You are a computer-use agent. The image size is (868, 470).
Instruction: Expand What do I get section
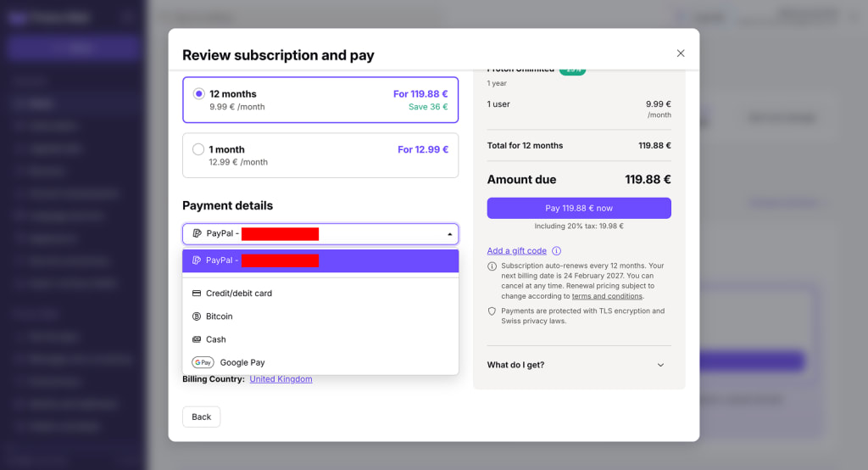(x=579, y=365)
